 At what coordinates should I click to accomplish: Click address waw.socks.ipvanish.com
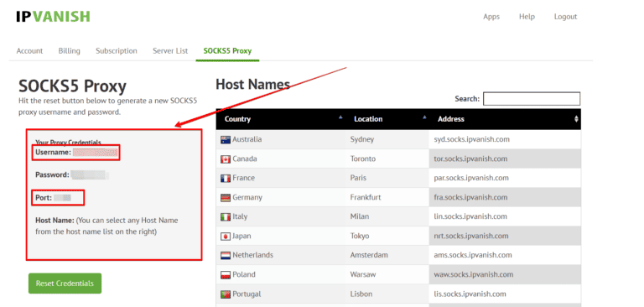[x=474, y=274]
